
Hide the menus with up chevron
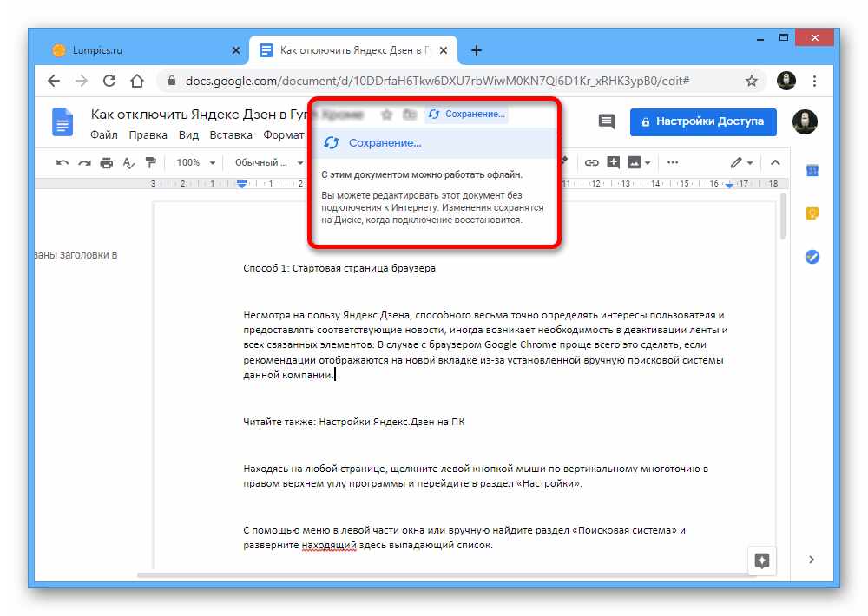click(775, 163)
